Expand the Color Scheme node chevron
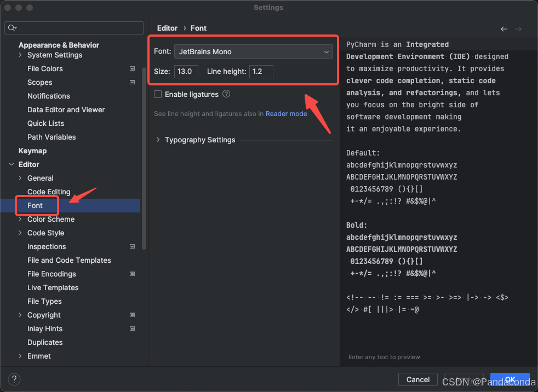 coord(20,219)
